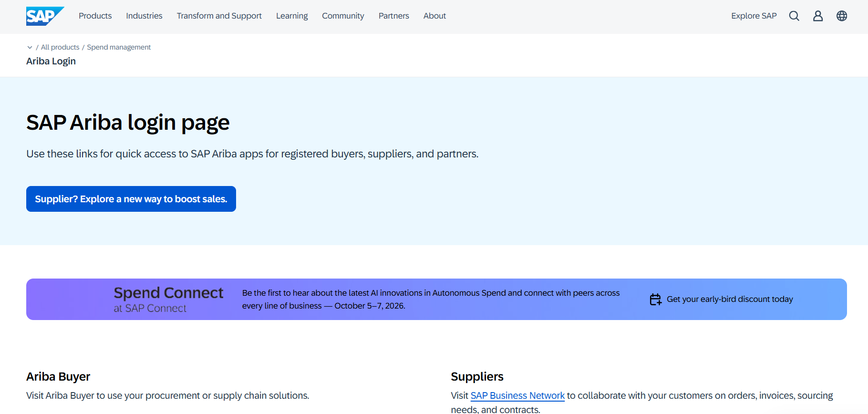This screenshot has height=414, width=868.
Task: Click Explore SAP in header
Action: (754, 16)
